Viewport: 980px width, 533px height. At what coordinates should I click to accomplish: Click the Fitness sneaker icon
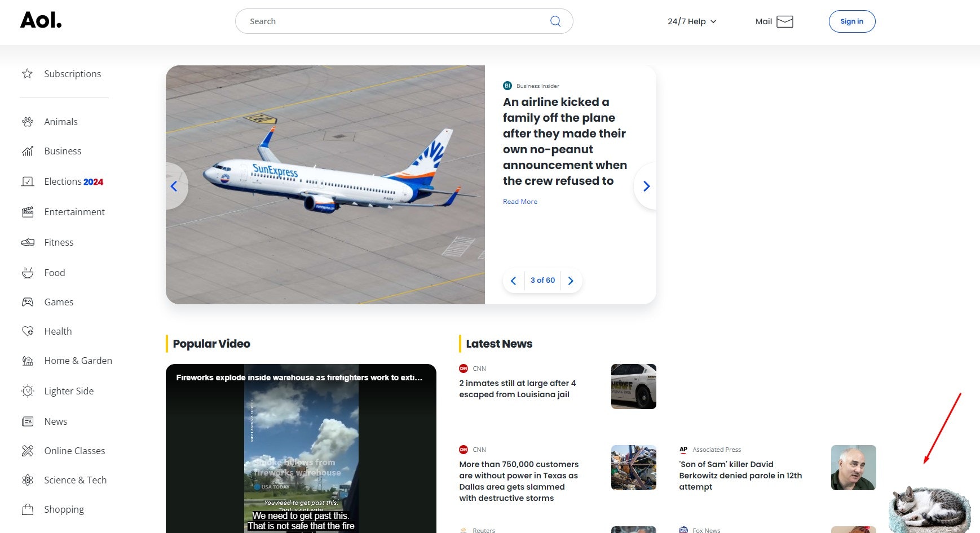click(x=27, y=242)
